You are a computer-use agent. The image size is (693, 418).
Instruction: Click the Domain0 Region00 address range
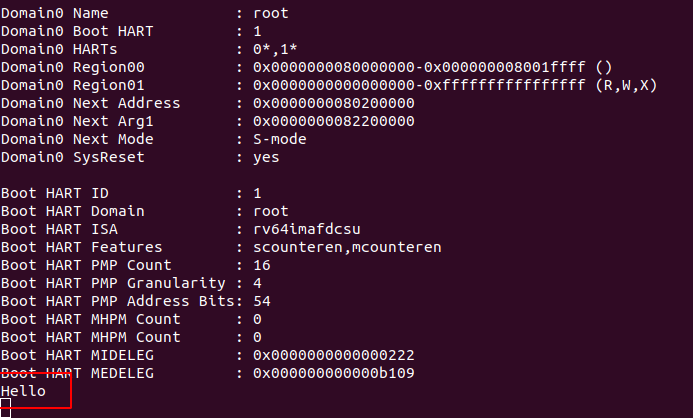coord(419,67)
